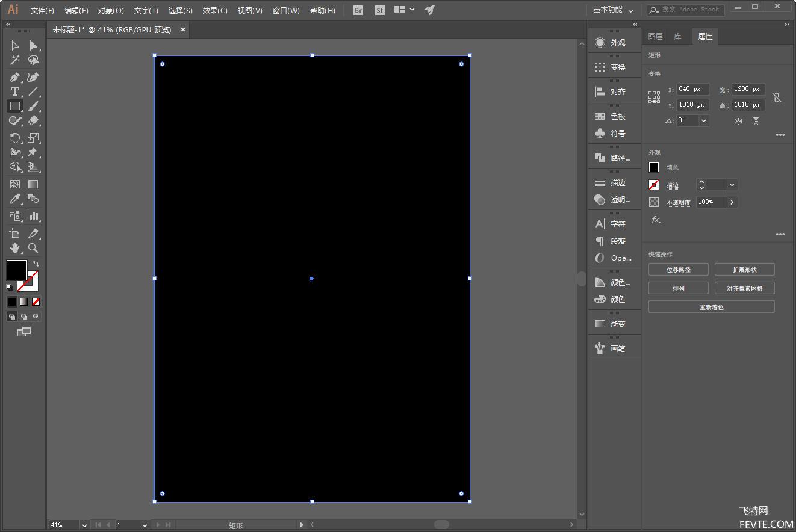Select the Artboard tool
The width and height of the screenshot is (796, 532).
15,234
